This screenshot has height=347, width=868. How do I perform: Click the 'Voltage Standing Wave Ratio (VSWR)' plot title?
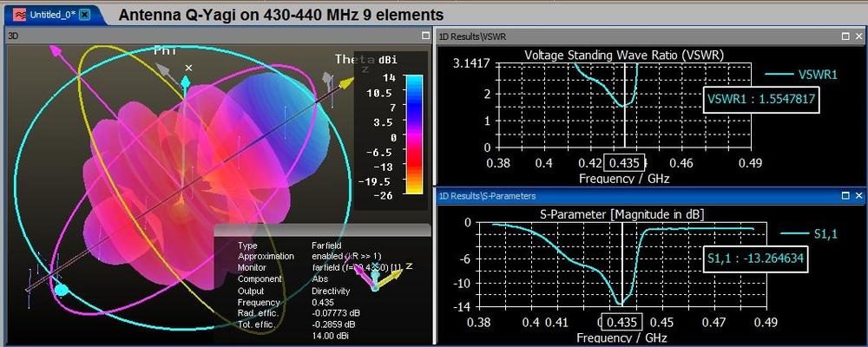[624, 55]
